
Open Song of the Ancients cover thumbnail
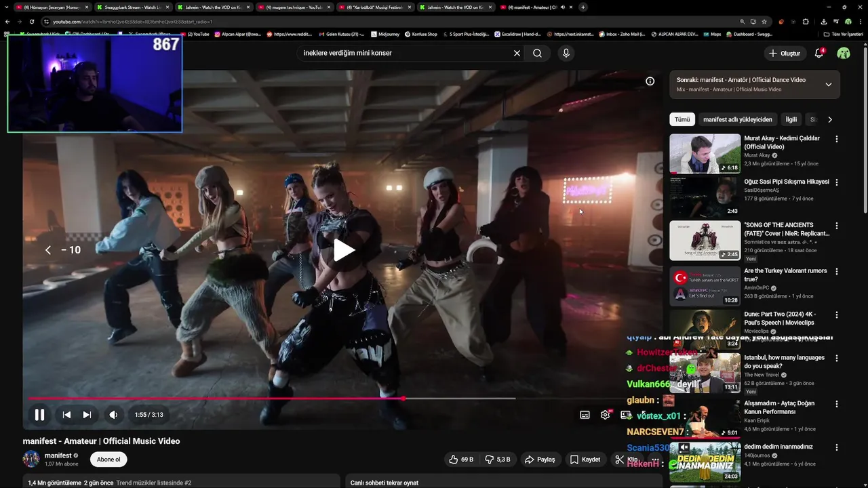click(705, 241)
